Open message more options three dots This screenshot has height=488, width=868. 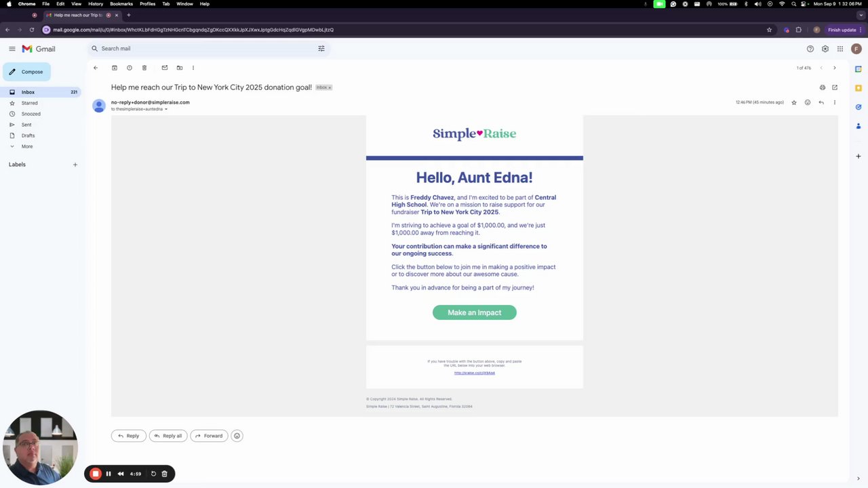pos(835,102)
